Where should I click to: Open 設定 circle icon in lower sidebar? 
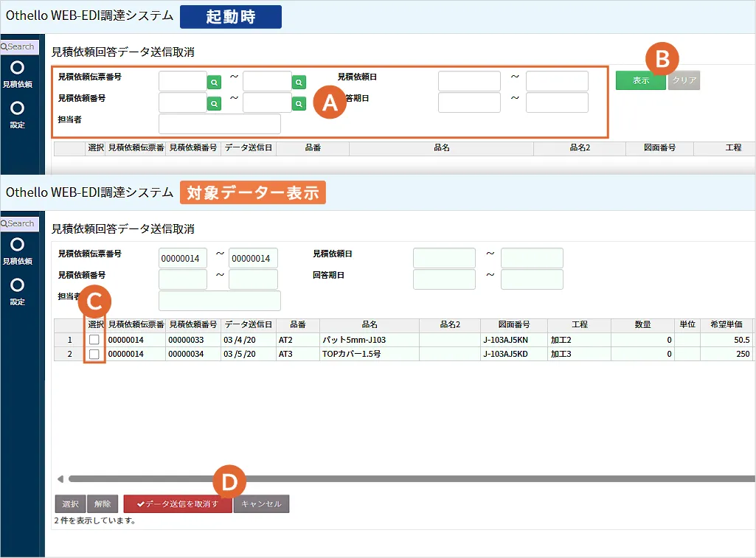18,285
